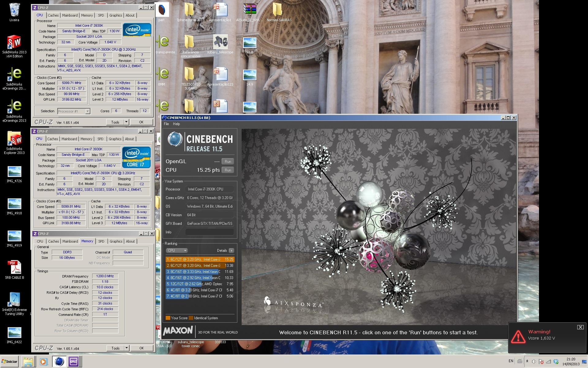The width and height of the screenshot is (588, 368).
Task: Open the 14.9 image file
Action: (249, 78)
